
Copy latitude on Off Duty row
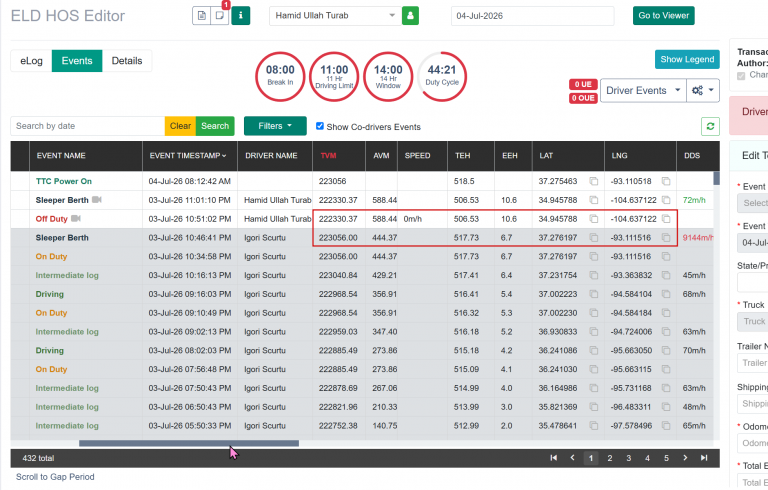[594, 219]
